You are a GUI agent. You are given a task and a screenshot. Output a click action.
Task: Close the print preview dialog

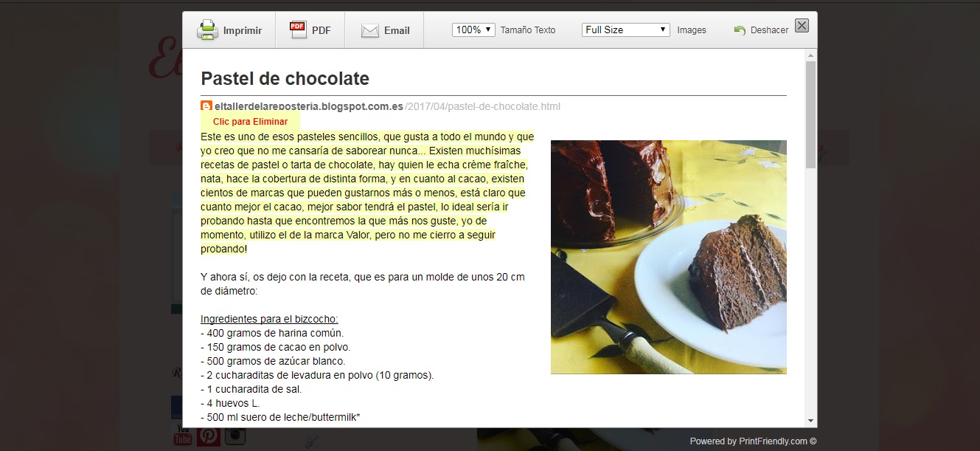point(802,25)
